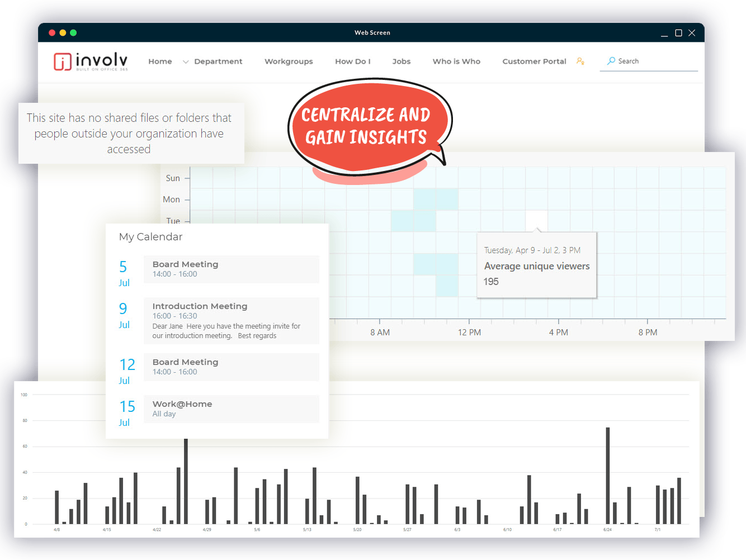
Task: Open the Who is Who directory
Action: pyautogui.click(x=456, y=61)
